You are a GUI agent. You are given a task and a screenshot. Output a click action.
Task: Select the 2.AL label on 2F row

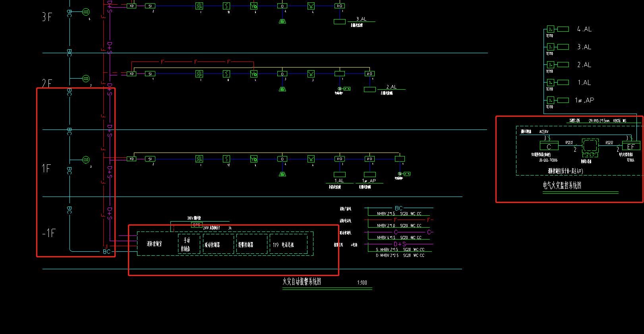pos(391,87)
